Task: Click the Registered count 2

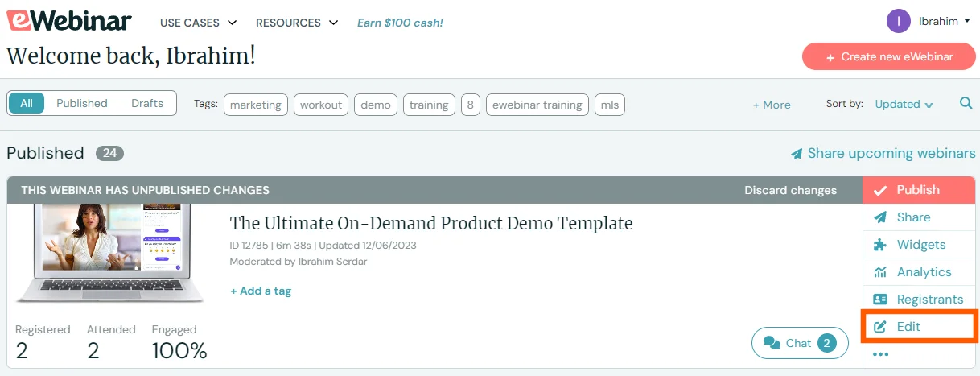Action: coord(22,350)
